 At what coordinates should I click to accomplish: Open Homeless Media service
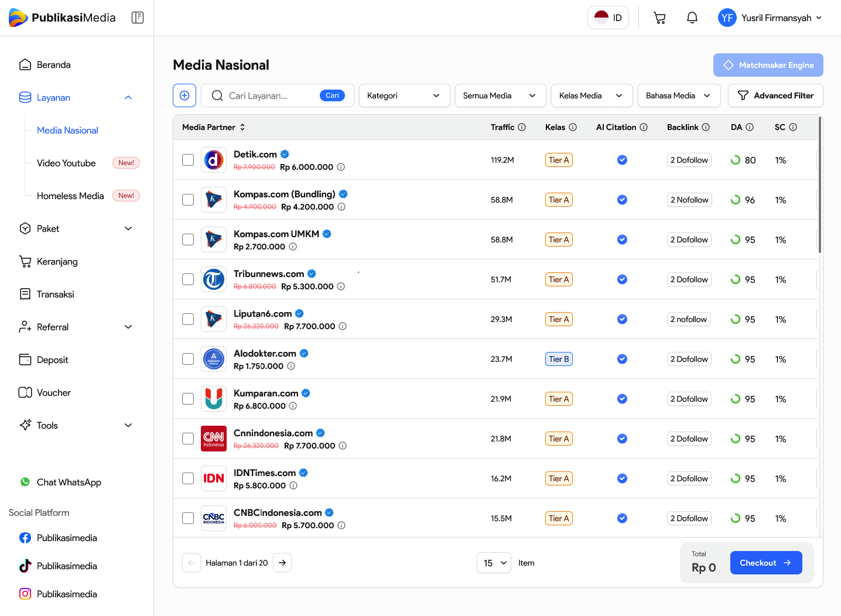coord(70,196)
